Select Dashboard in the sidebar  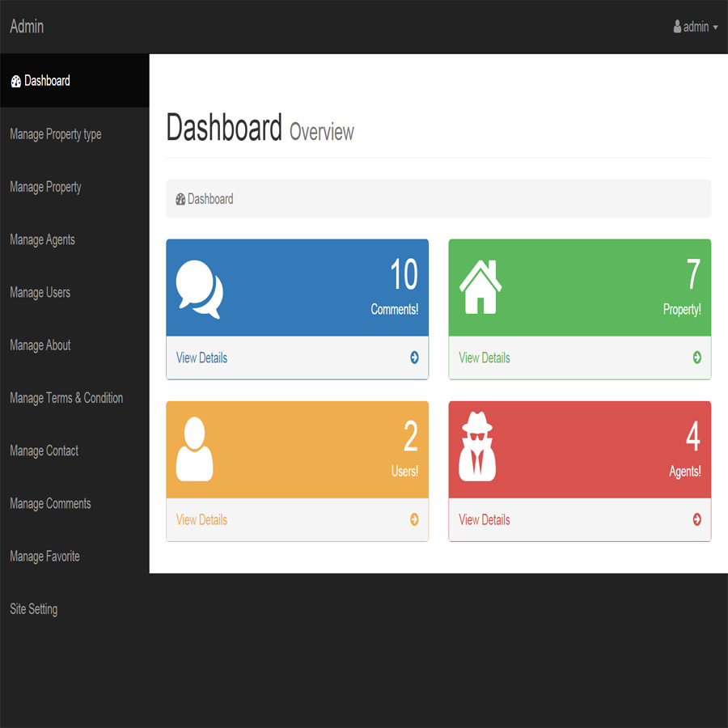(74, 81)
